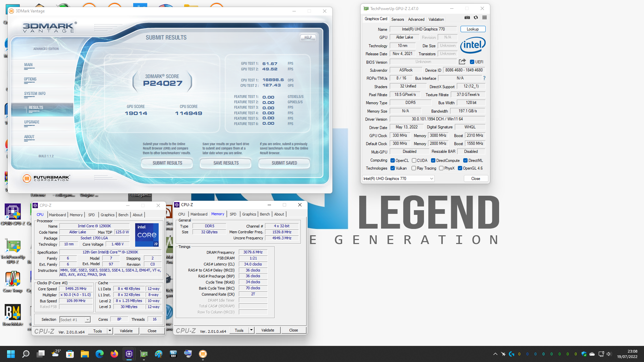Expand Tools arrow in the left CPU-Z window
The height and width of the screenshot is (362, 644).
coord(110,331)
